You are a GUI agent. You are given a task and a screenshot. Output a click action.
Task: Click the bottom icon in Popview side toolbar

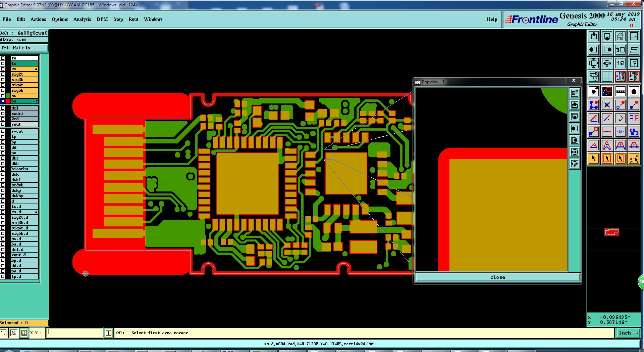[575, 164]
